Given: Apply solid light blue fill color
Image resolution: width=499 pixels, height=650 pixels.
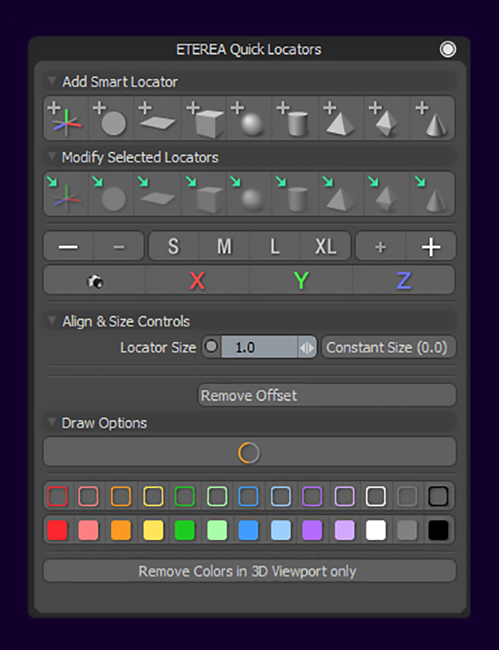Looking at the screenshot, I should pyautogui.click(x=281, y=530).
